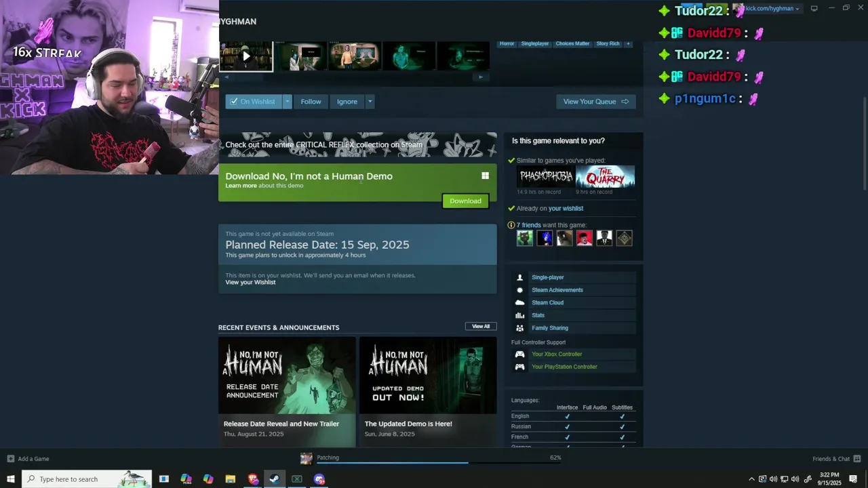Play the first trailer video thumbnail
The height and width of the screenshot is (488, 868).
point(245,56)
